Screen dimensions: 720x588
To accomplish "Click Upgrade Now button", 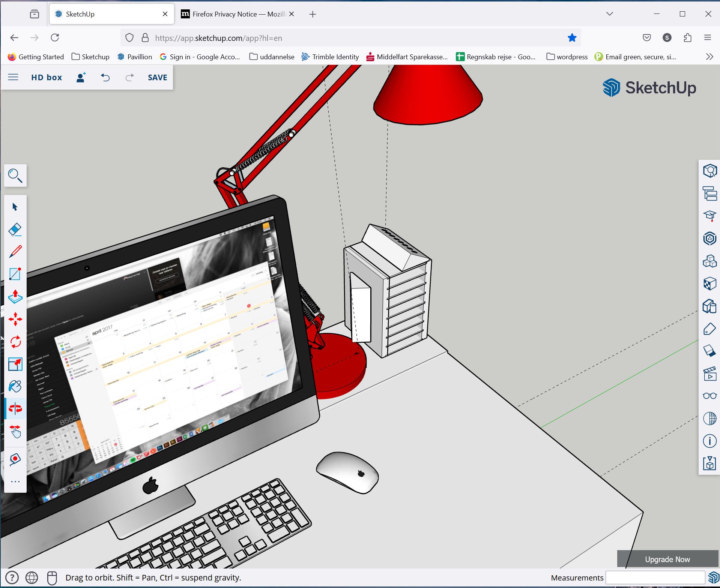I will [x=667, y=559].
